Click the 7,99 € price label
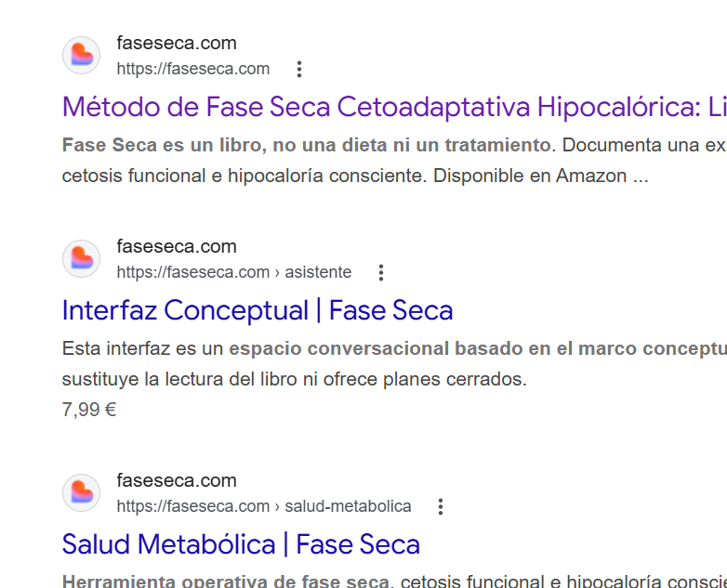Screen dimensions: 727x588 [x=89, y=409]
